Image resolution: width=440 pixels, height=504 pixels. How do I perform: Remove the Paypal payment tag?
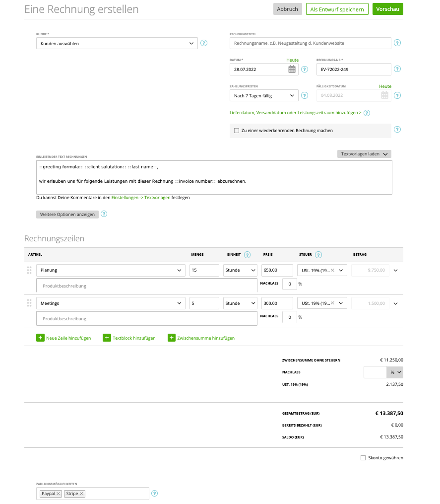pyautogui.click(x=59, y=494)
